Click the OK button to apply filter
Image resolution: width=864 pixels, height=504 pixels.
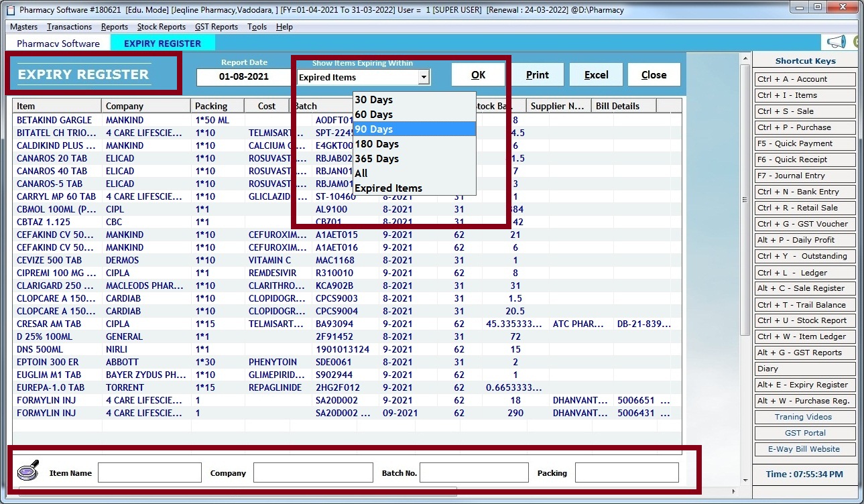[478, 74]
